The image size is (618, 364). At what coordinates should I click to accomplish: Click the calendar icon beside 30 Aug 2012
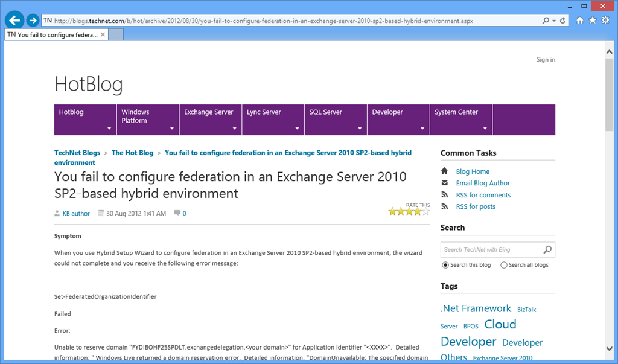tap(101, 213)
